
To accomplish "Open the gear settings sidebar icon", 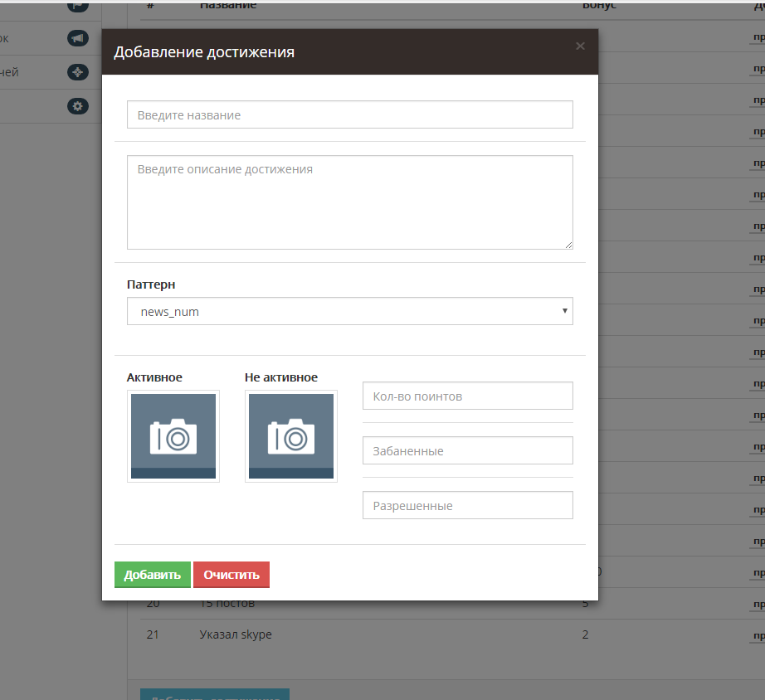I will 77,106.
